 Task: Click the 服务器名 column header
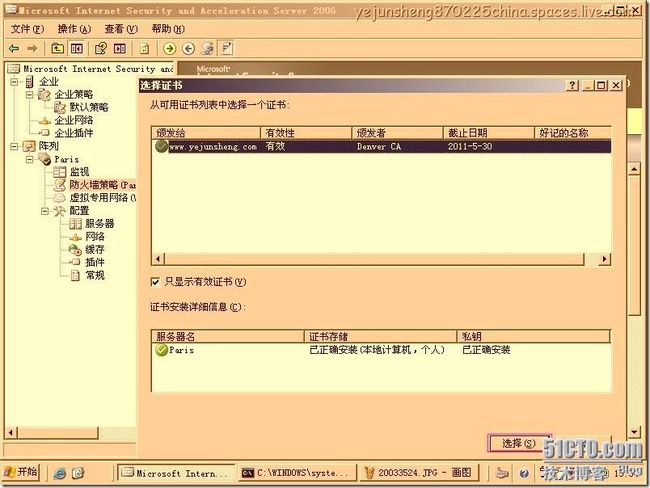pos(228,337)
